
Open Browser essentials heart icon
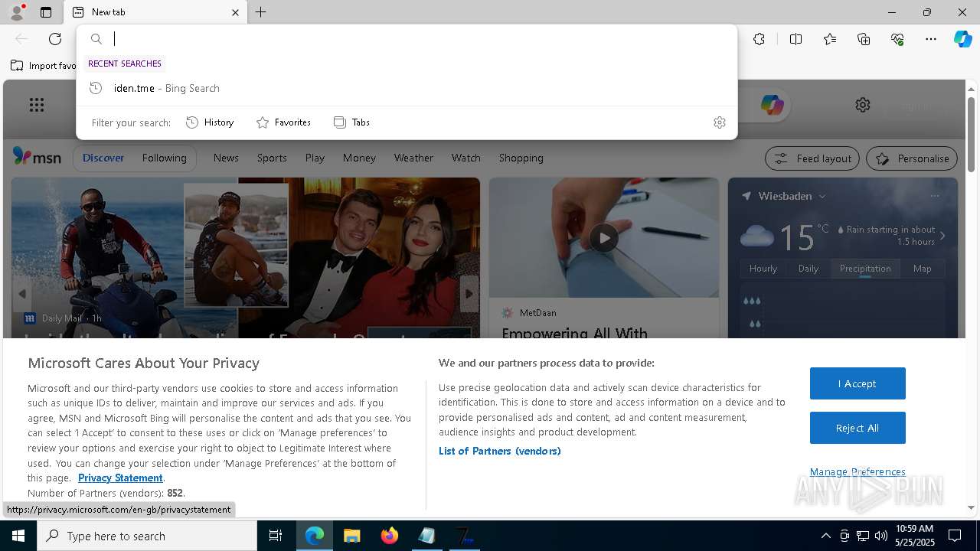tap(897, 39)
